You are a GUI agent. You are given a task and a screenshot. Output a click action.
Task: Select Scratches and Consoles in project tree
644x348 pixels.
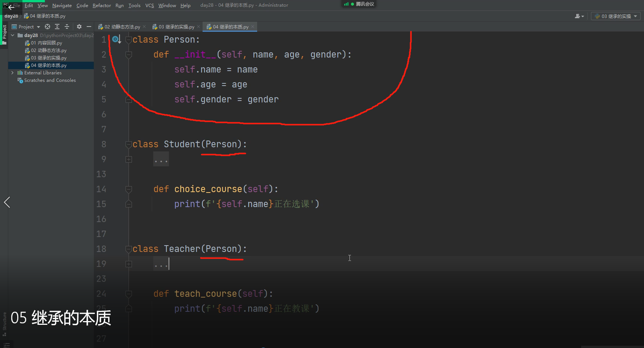tap(46, 80)
